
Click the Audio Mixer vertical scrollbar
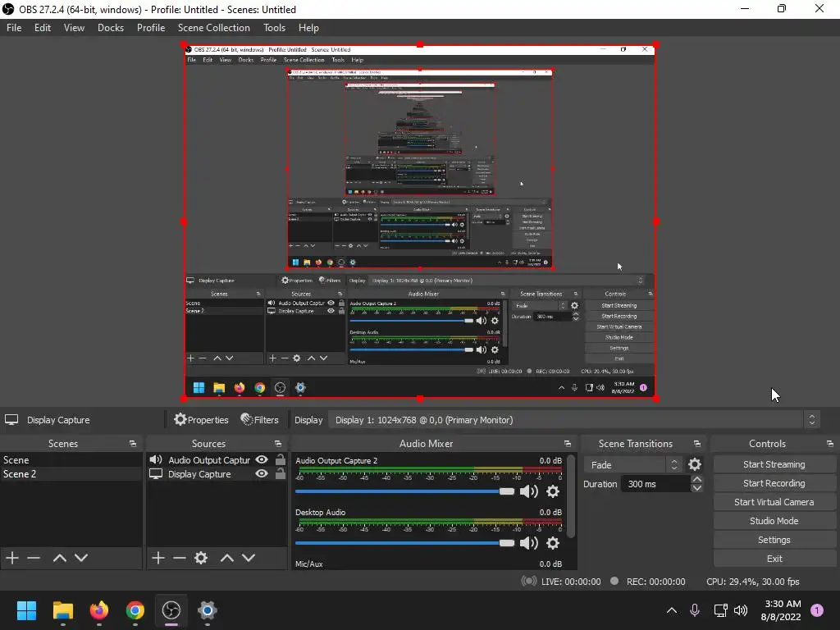pyautogui.click(x=571, y=496)
